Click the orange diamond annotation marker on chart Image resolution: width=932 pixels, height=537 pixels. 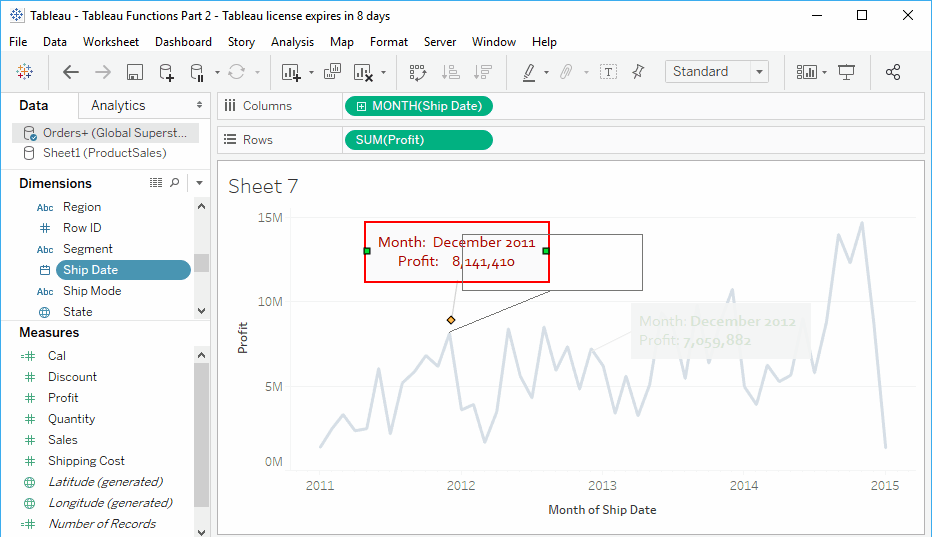click(x=451, y=320)
